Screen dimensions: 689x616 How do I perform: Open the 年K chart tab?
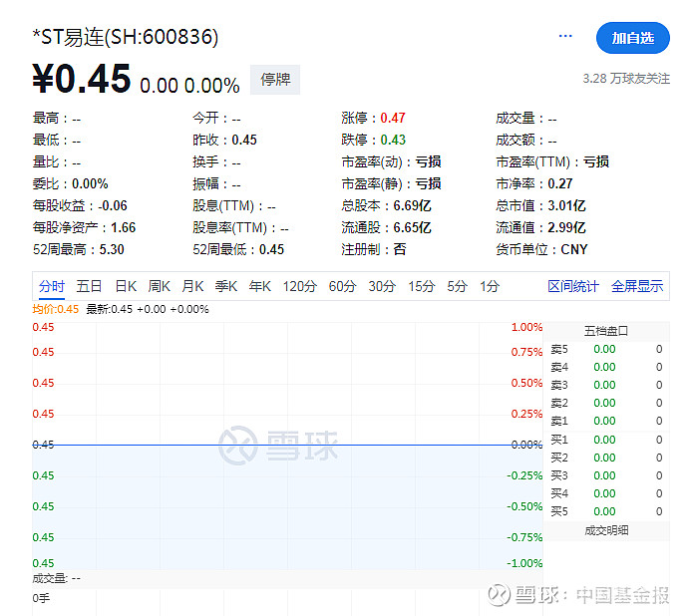coord(259,287)
